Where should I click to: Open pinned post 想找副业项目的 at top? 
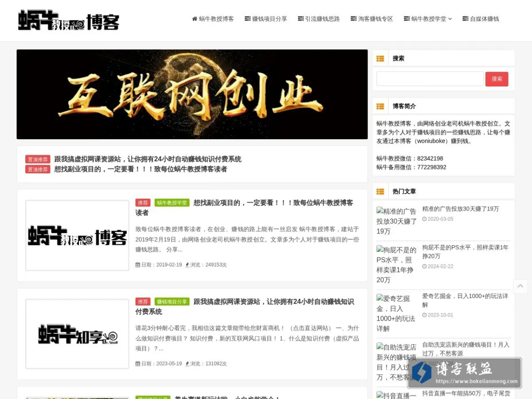(141, 169)
